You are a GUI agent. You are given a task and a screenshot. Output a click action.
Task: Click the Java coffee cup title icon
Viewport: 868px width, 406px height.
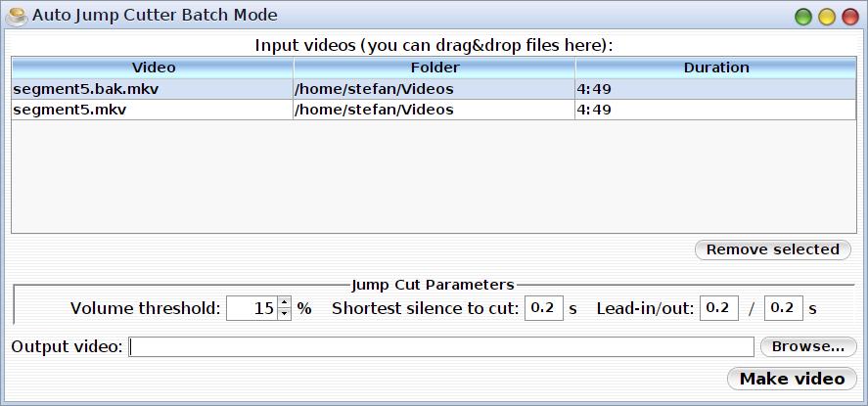(x=16, y=16)
